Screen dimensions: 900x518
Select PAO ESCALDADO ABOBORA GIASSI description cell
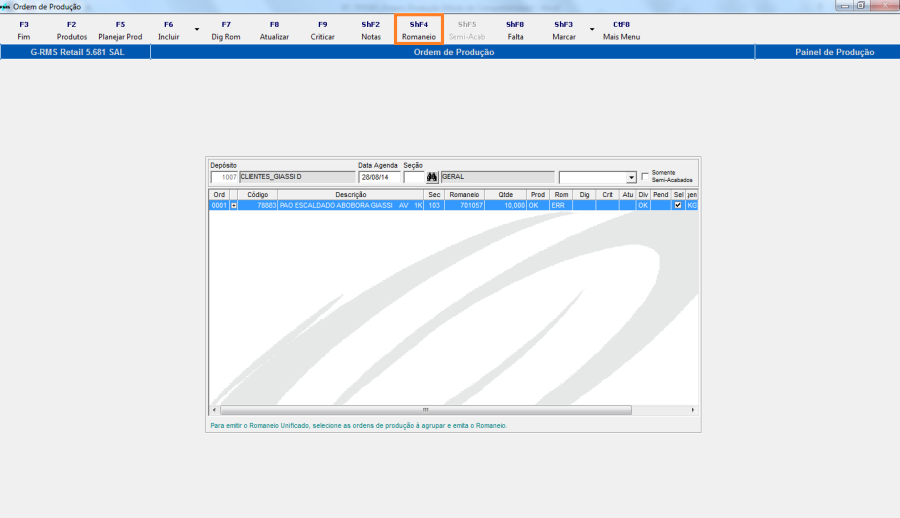pos(351,205)
